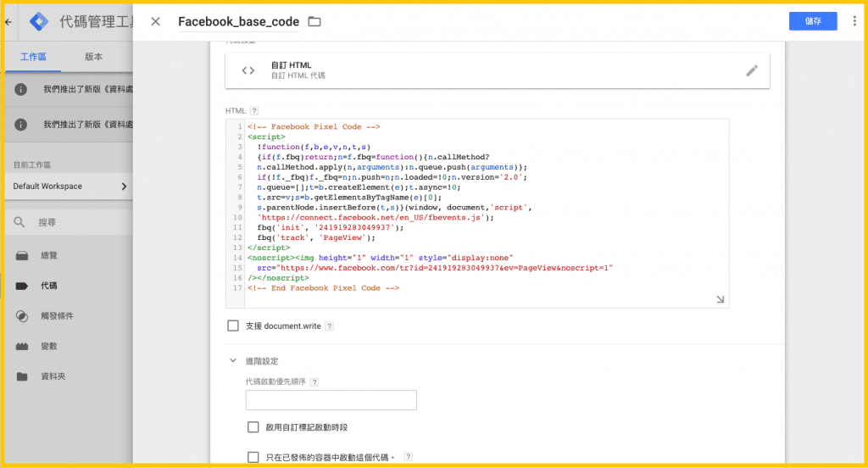Image resolution: width=868 pixels, height=468 pixels.
Task: Click the fbq('track', 'PageView') line
Action: (316, 237)
